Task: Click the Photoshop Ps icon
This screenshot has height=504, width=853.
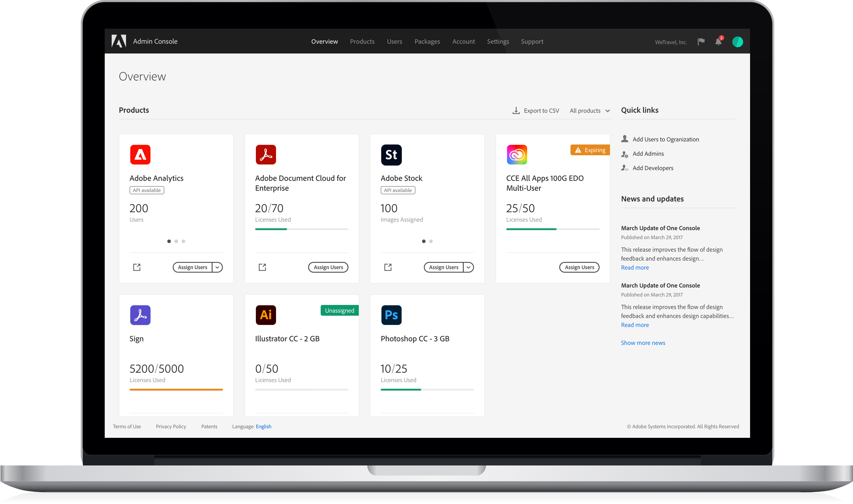Action: click(x=391, y=315)
